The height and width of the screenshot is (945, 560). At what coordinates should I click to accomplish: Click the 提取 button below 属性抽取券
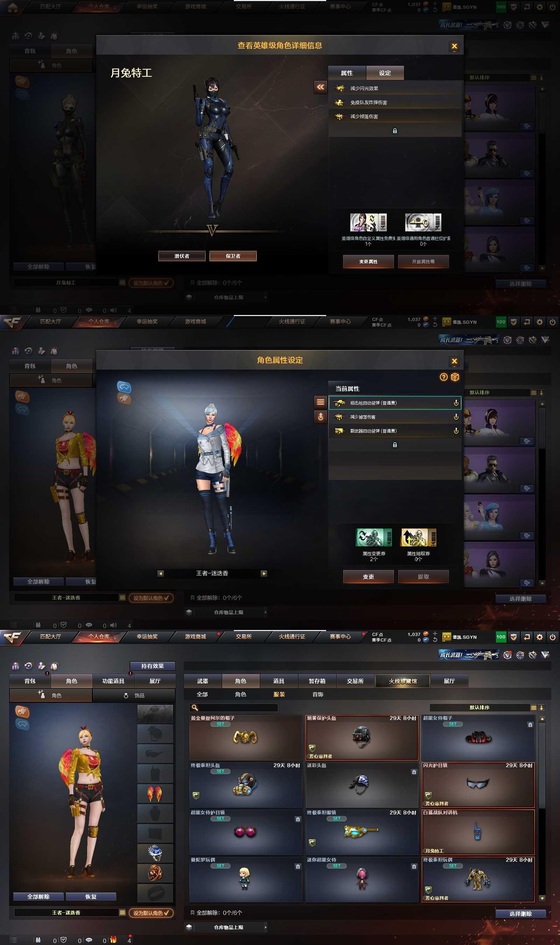(423, 576)
